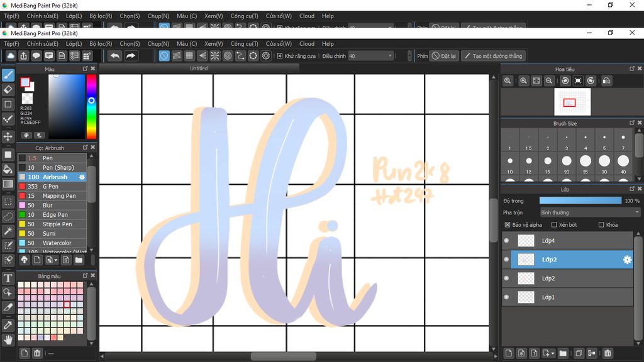Click Đặt lại reset button
The height and width of the screenshot is (362, 644).
point(443,56)
